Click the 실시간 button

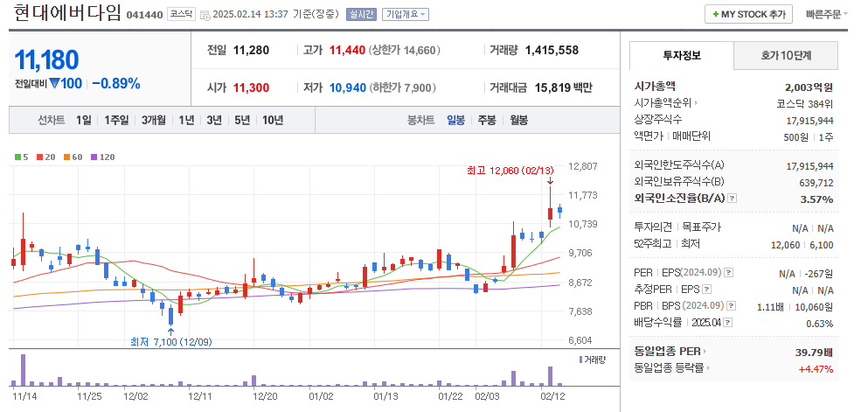361,14
